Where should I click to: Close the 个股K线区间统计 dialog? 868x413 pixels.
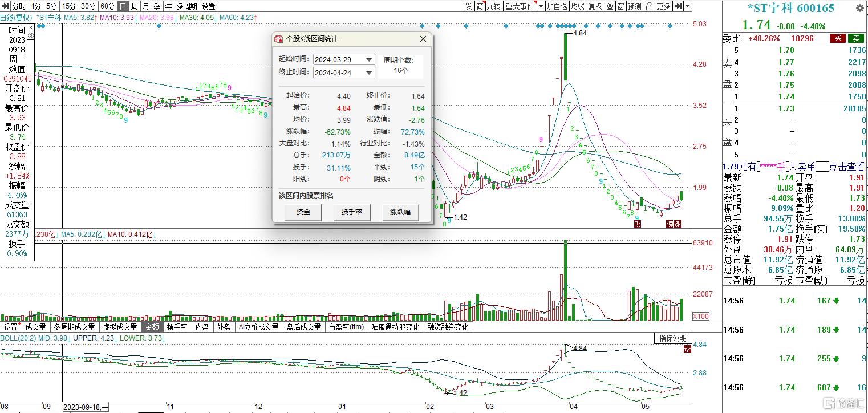423,39
